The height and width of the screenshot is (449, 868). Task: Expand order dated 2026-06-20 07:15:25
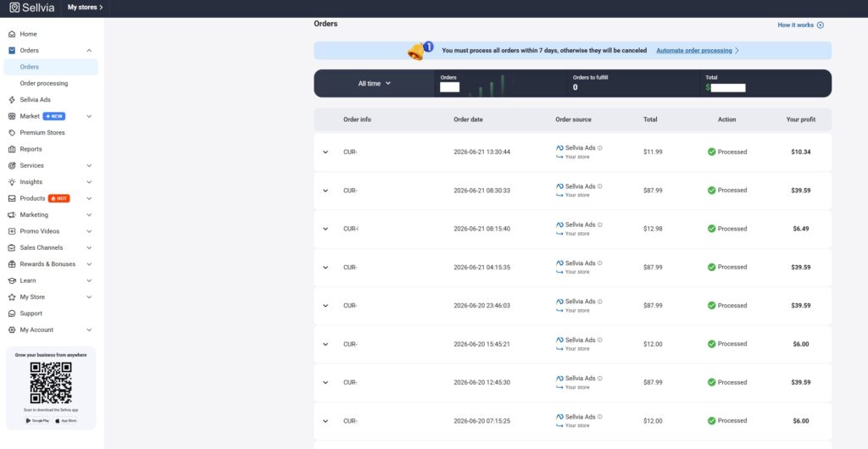point(325,421)
